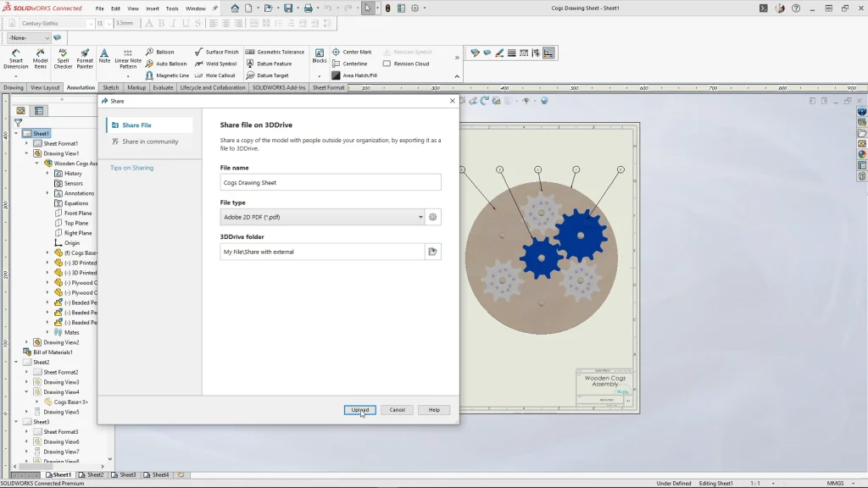Insert a Center Mark
Image resolution: width=868 pixels, height=488 pixels.
(352, 52)
